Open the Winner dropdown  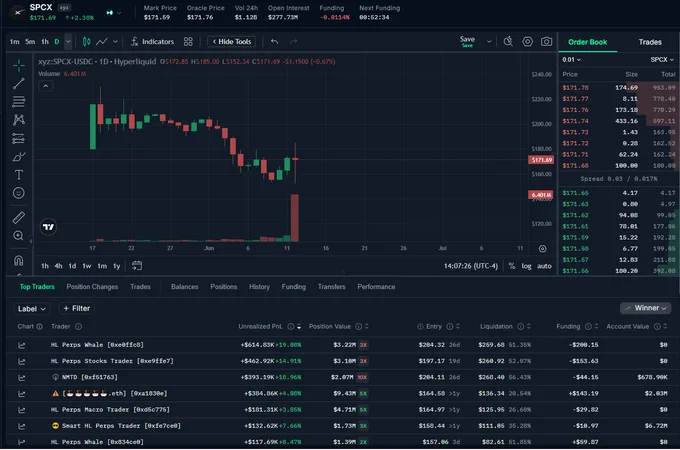645,308
